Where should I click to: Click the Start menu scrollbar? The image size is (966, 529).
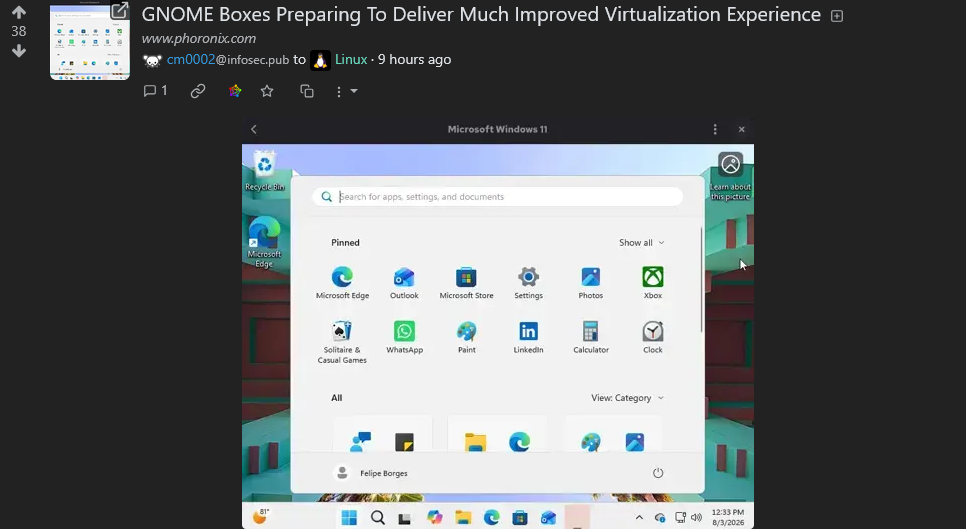point(701,280)
